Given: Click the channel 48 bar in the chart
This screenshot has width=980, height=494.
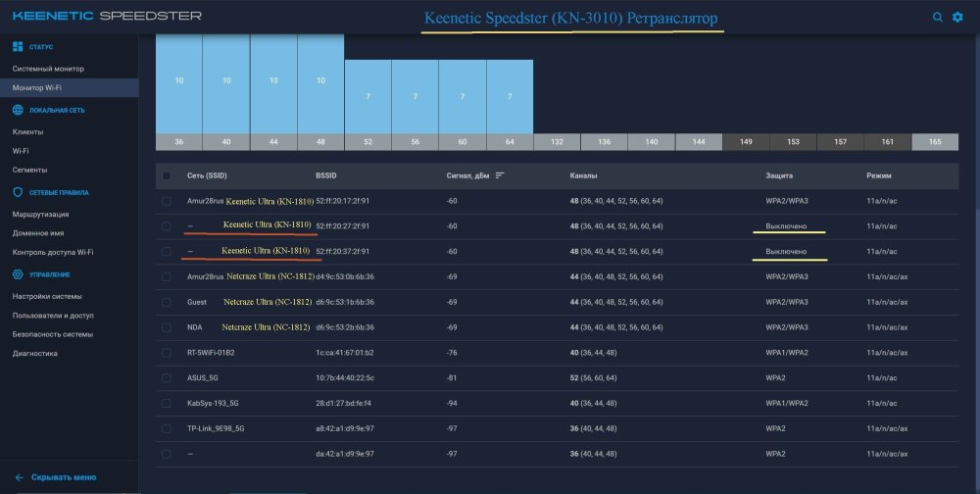Looking at the screenshot, I should (320, 83).
